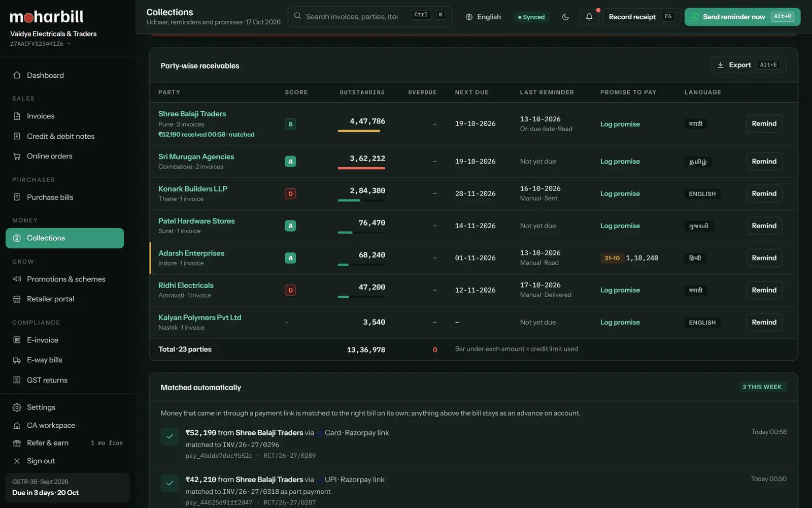Open English language selector

coord(483,17)
